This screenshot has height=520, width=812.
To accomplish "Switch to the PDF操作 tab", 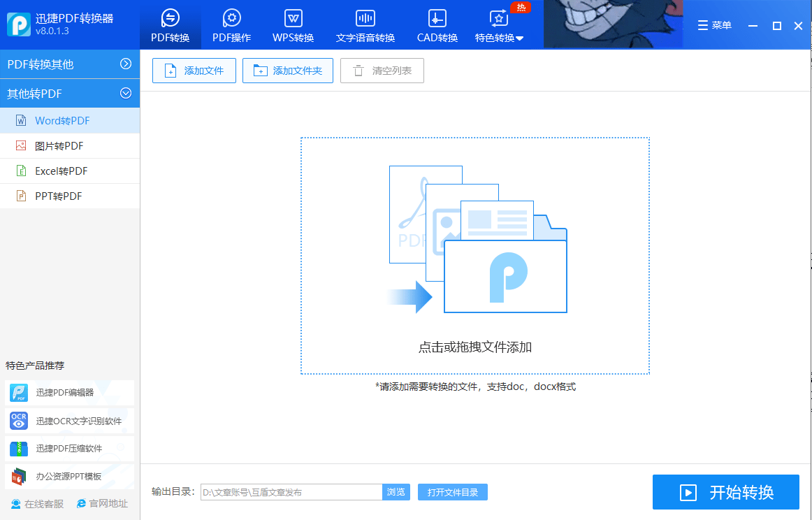I will tap(231, 24).
